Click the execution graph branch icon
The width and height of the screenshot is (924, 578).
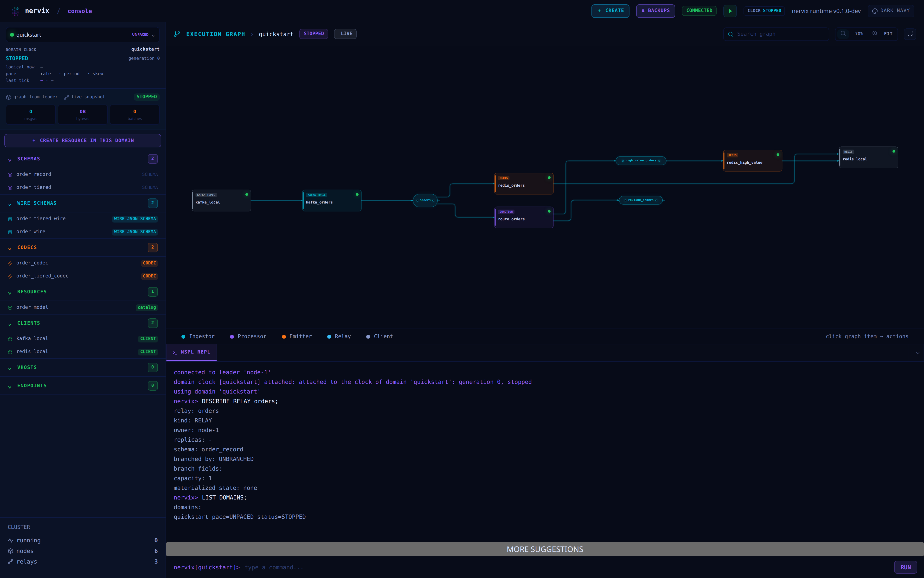pos(177,34)
